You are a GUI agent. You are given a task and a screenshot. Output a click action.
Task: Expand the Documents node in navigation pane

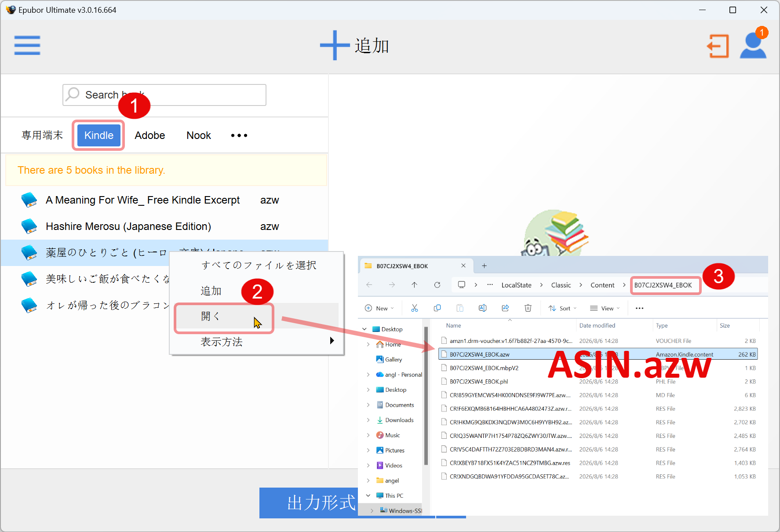pos(368,405)
